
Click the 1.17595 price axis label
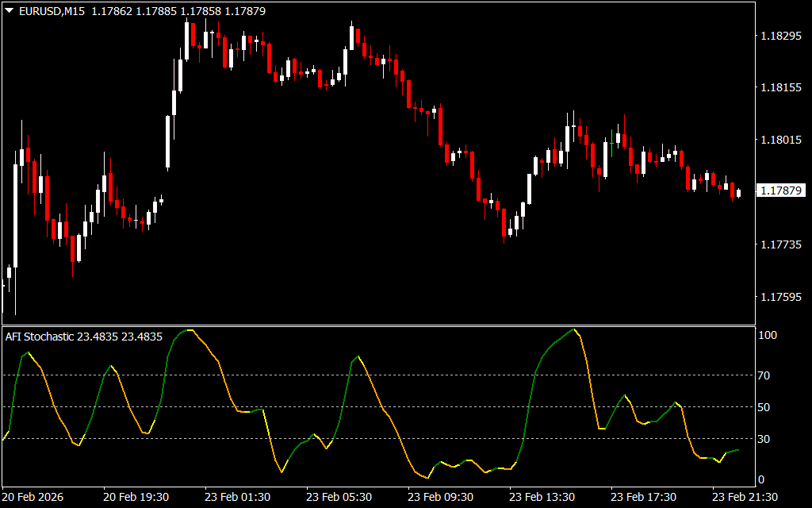click(779, 298)
